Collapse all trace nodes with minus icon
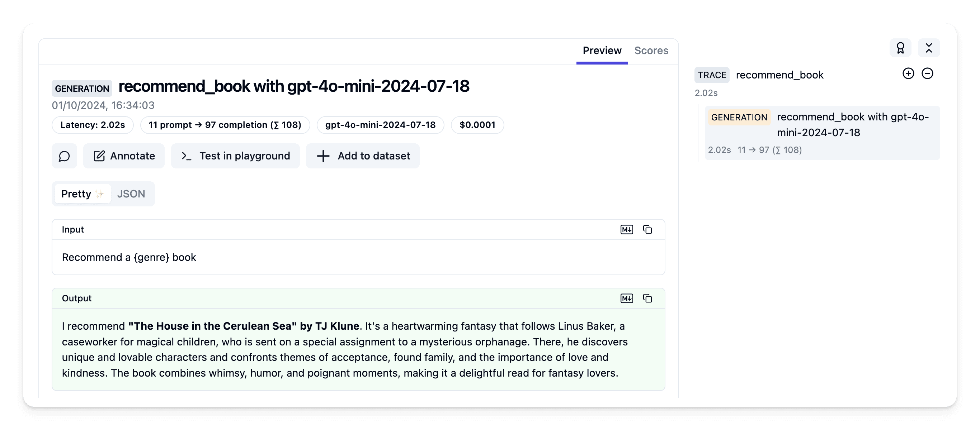The height and width of the screenshot is (430, 980). pyautogui.click(x=927, y=74)
